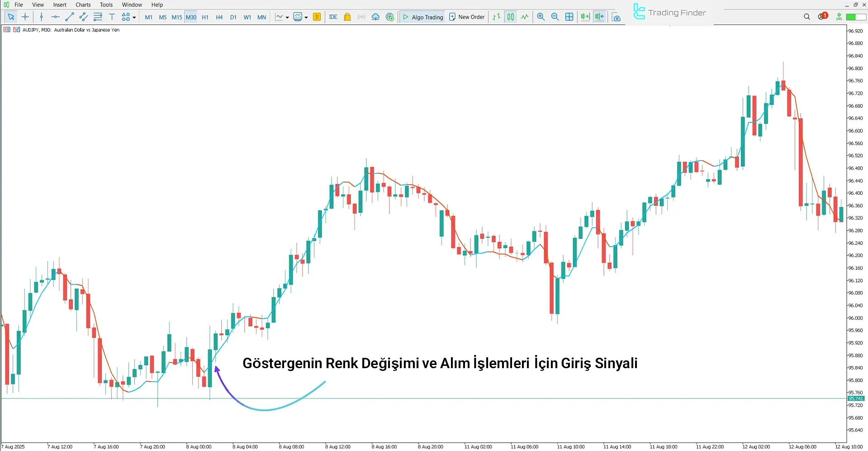Open the chart type dropdown arrow
Image resolution: width=868 pixels, height=451 pixels.
coord(287,18)
